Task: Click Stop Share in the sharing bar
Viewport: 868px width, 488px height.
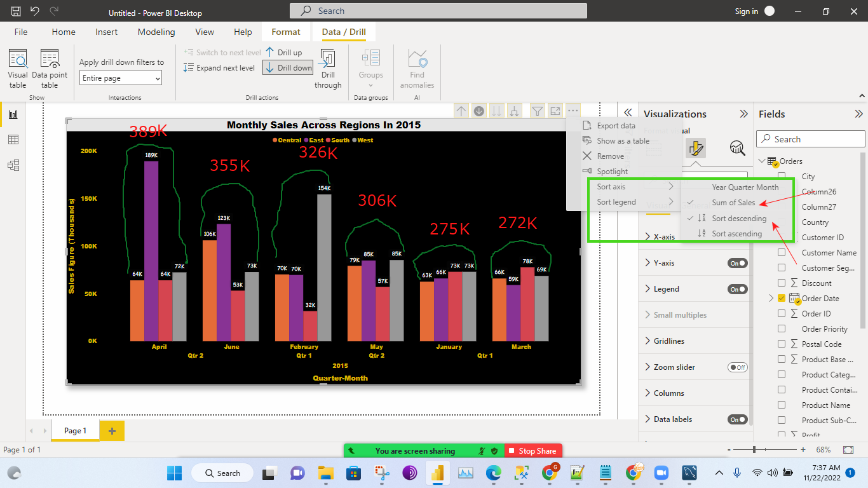Action: pyautogui.click(x=532, y=451)
